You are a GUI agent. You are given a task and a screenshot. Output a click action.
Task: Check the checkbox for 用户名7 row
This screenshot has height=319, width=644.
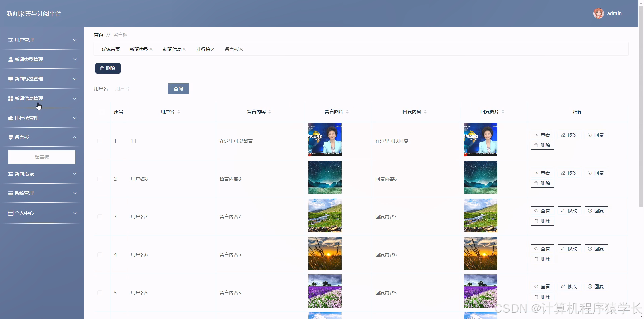pyautogui.click(x=100, y=217)
